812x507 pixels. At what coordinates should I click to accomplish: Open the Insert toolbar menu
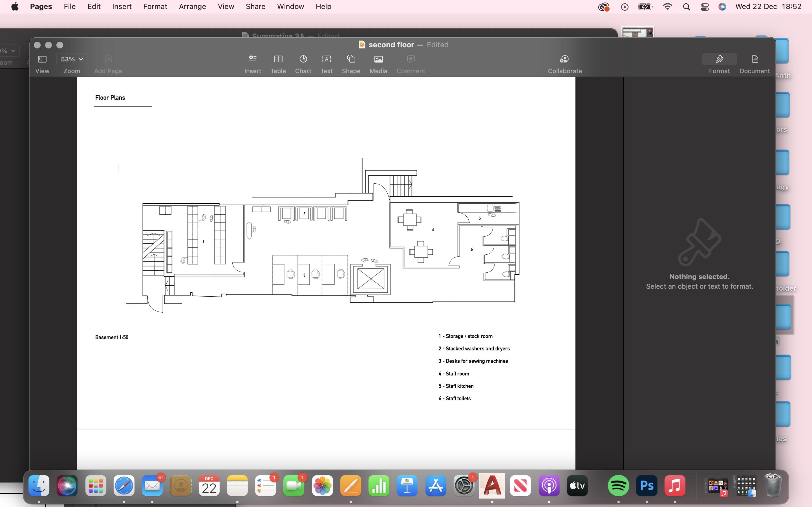(253, 60)
